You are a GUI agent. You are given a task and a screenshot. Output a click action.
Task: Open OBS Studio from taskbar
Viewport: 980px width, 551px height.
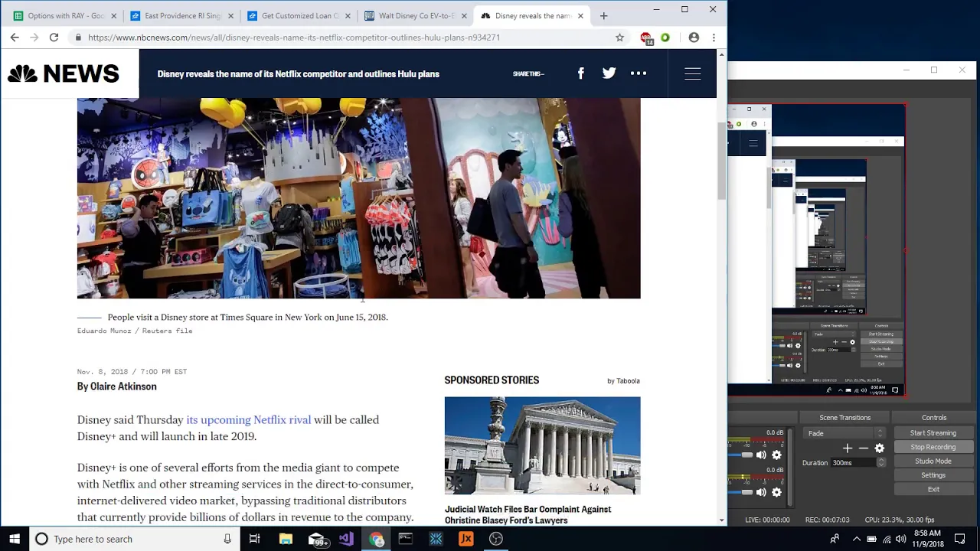(x=496, y=539)
